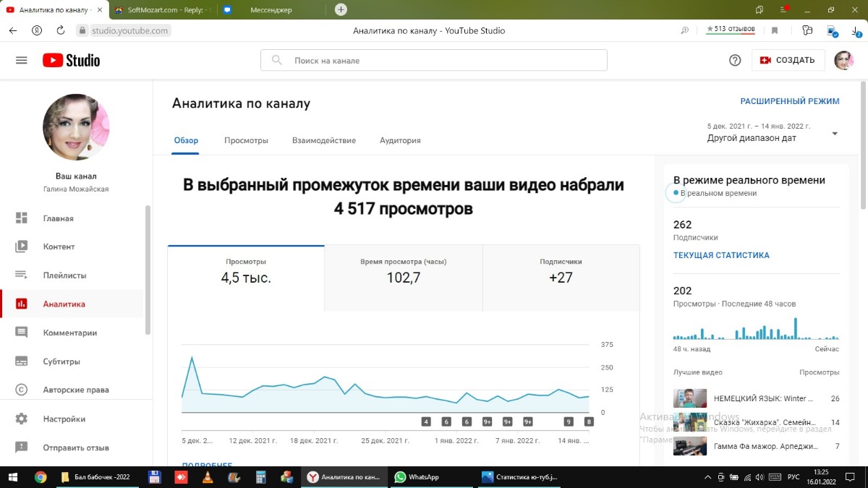Click the Субтитры icon in sidebar

[x=21, y=361]
